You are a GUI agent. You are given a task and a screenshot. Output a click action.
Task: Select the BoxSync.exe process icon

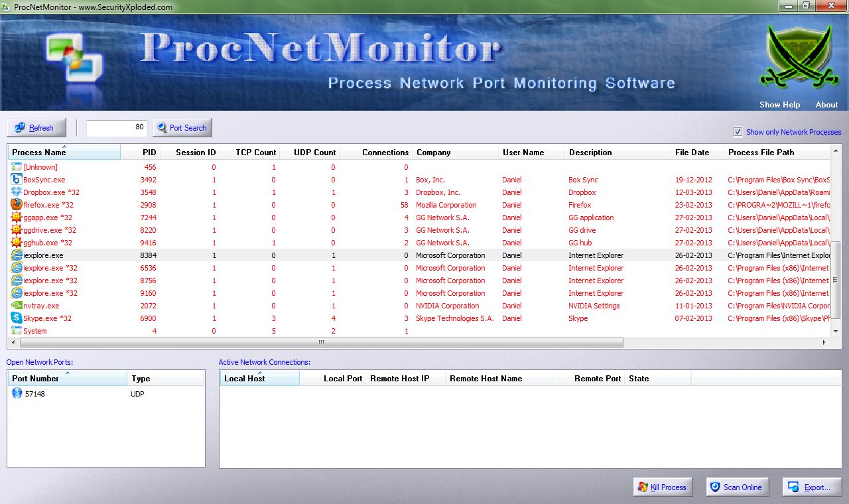point(15,180)
